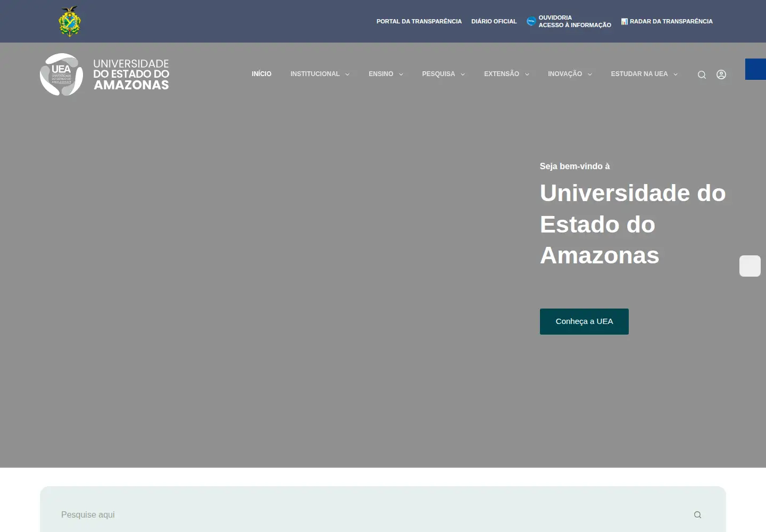Open the Radar da Transparência link
The height and width of the screenshot is (532, 766).
[x=667, y=21]
